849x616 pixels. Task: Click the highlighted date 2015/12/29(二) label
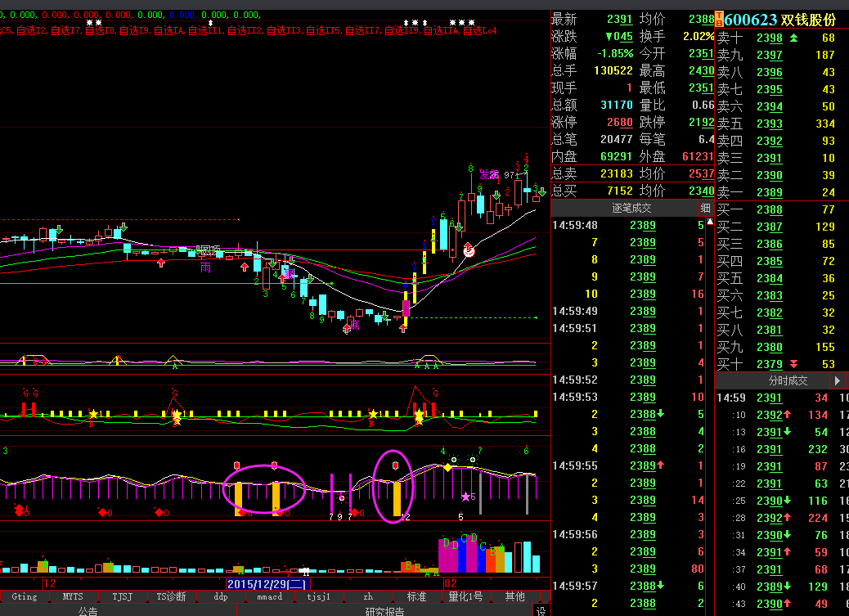pyautogui.click(x=267, y=584)
